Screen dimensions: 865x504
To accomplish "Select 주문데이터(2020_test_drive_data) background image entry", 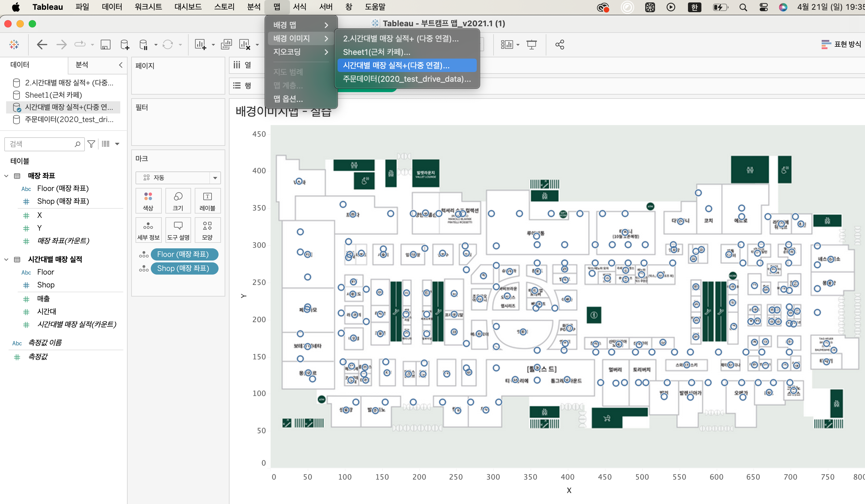I will click(407, 79).
